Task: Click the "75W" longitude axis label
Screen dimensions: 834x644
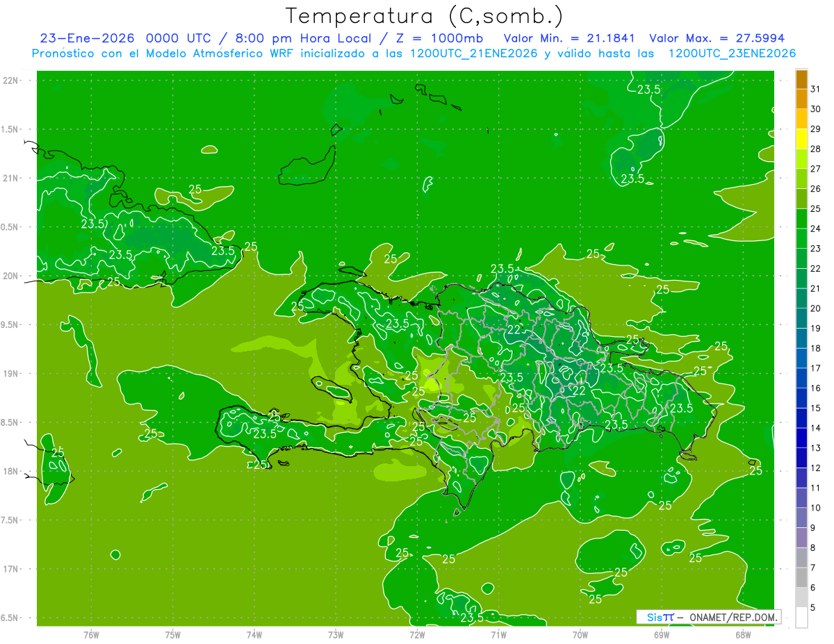Action: click(173, 635)
